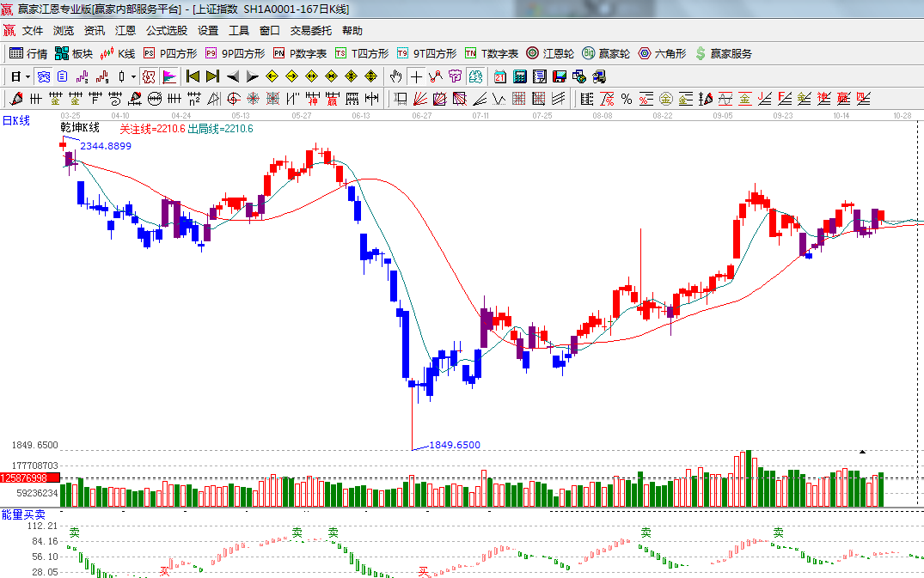Click the percent sign drawing tool
Screen dimensions: 924x578
(627, 99)
